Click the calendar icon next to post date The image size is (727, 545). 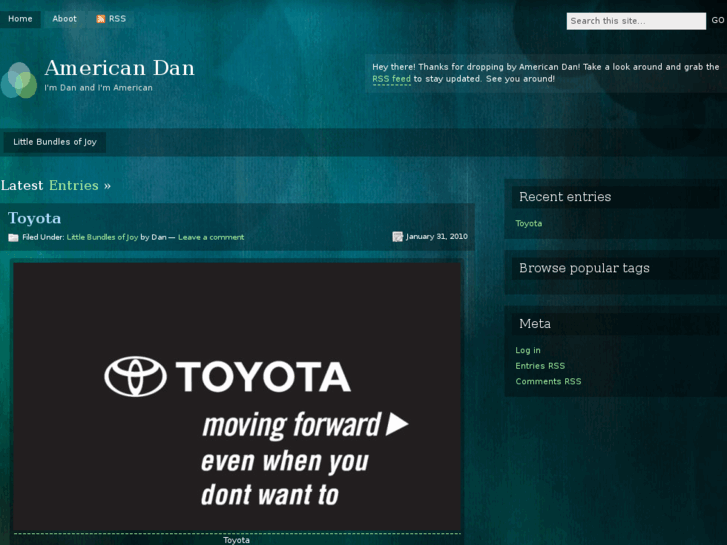click(397, 237)
